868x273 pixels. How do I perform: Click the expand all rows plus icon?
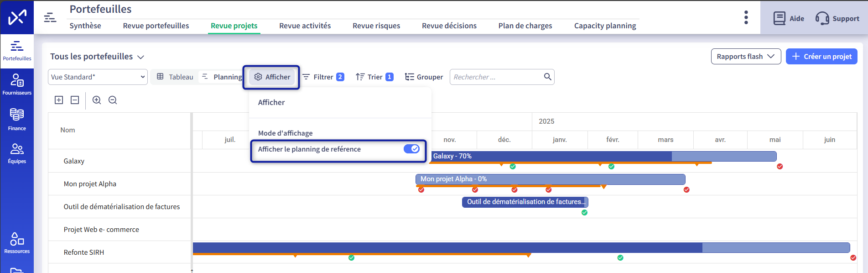pyautogui.click(x=59, y=100)
